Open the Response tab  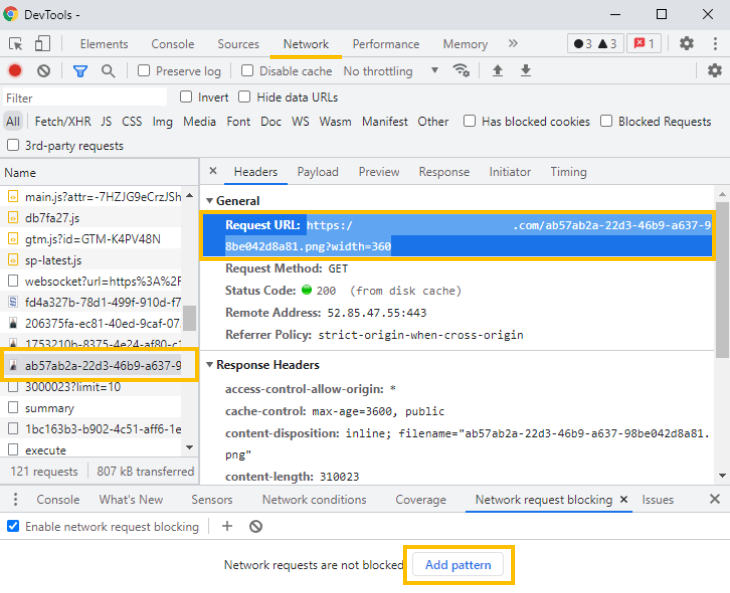444,172
